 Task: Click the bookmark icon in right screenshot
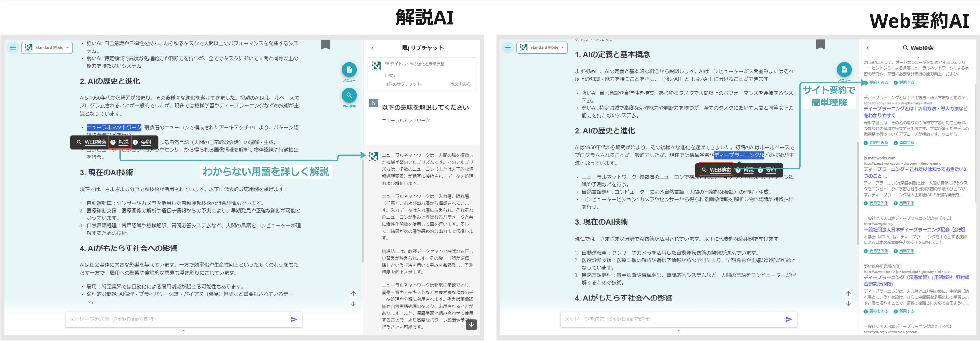(x=820, y=45)
